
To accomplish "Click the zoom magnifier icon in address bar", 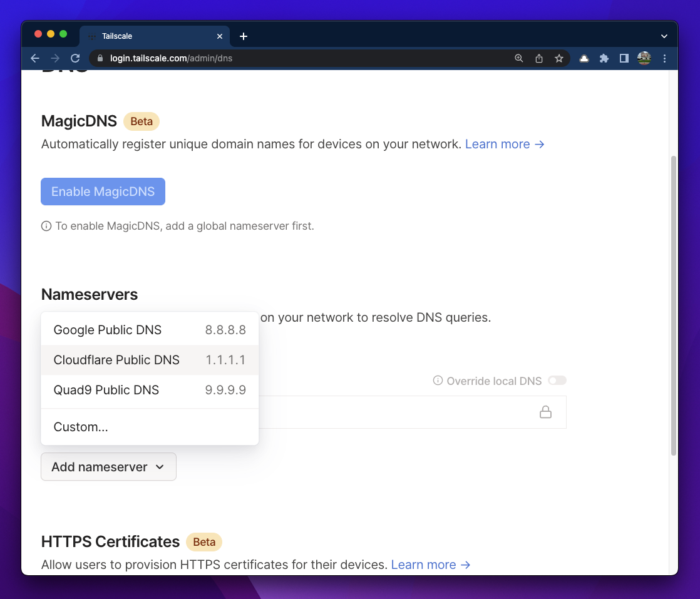I will [518, 58].
